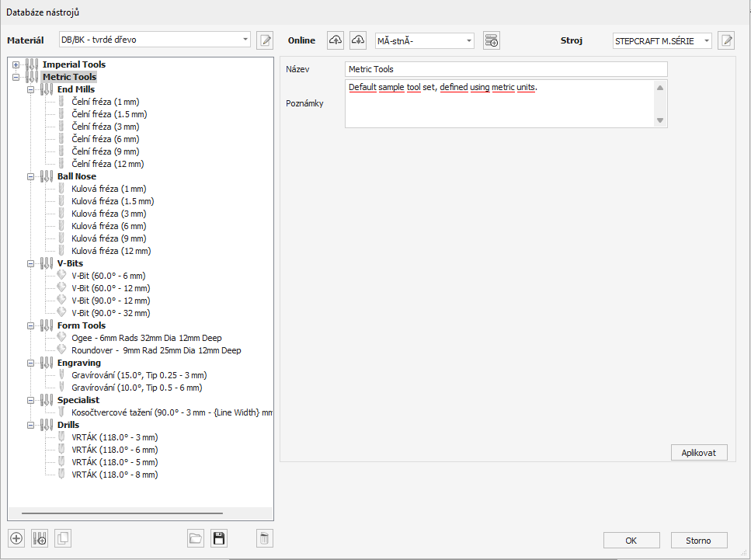Viewport: 751px width, 560px height.
Task: Click the Storno button
Action: 697,541
